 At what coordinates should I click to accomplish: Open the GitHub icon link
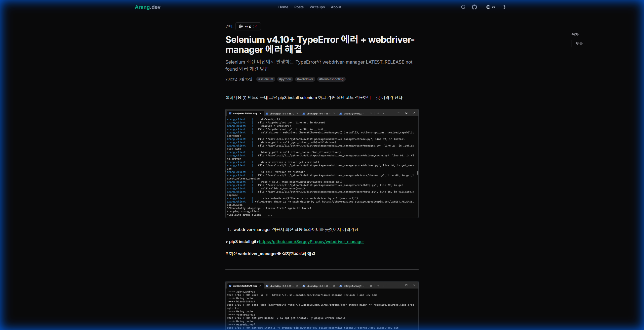[474, 7]
